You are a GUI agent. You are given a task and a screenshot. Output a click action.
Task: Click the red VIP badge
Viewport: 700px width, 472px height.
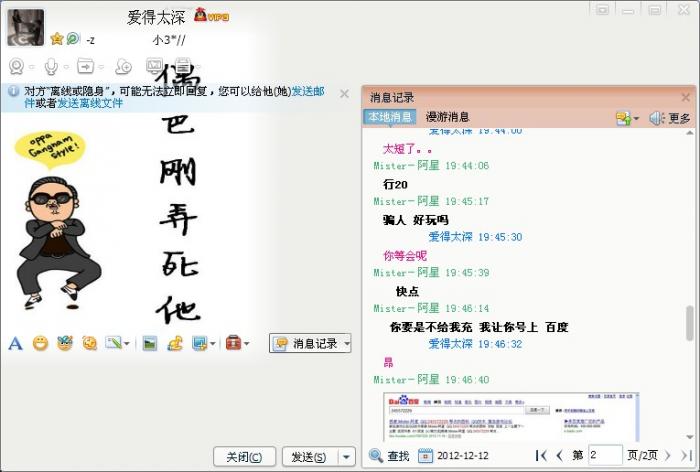click(x=212, y=16)
